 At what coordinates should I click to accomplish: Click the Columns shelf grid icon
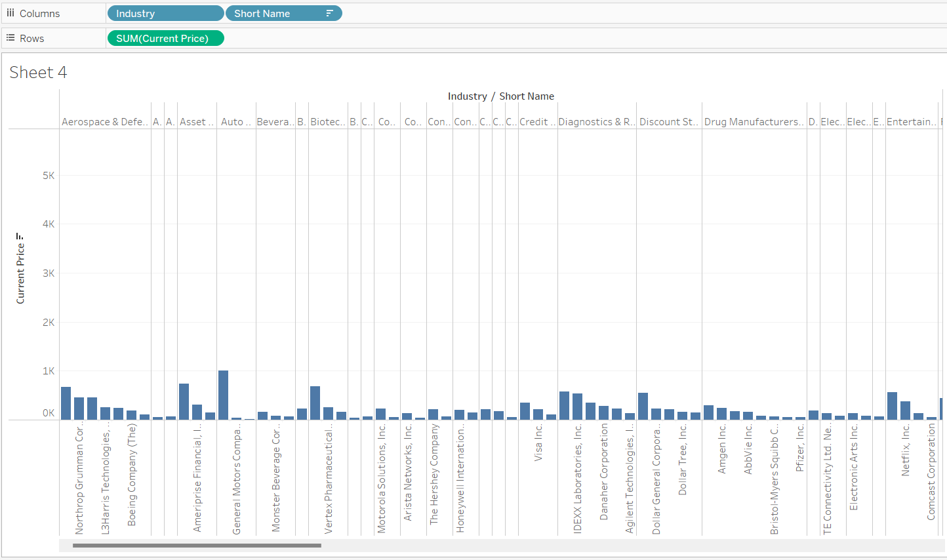click(x=10, y=13)
